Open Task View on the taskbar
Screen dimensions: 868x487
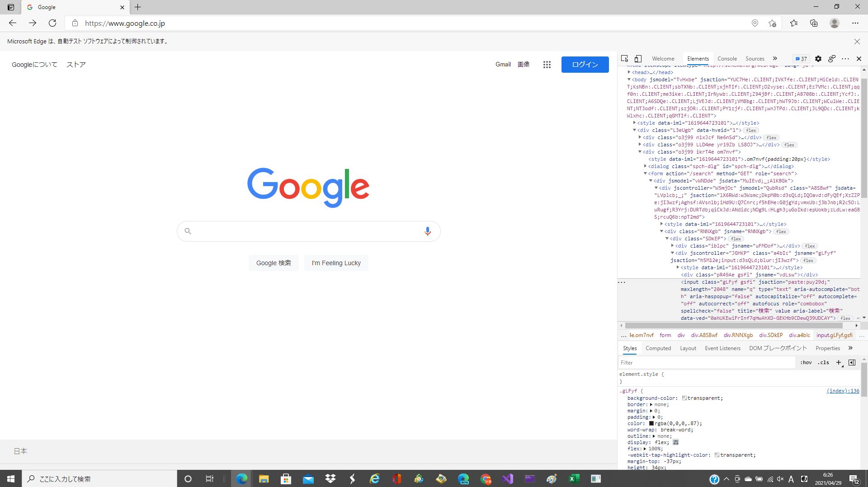209,479
